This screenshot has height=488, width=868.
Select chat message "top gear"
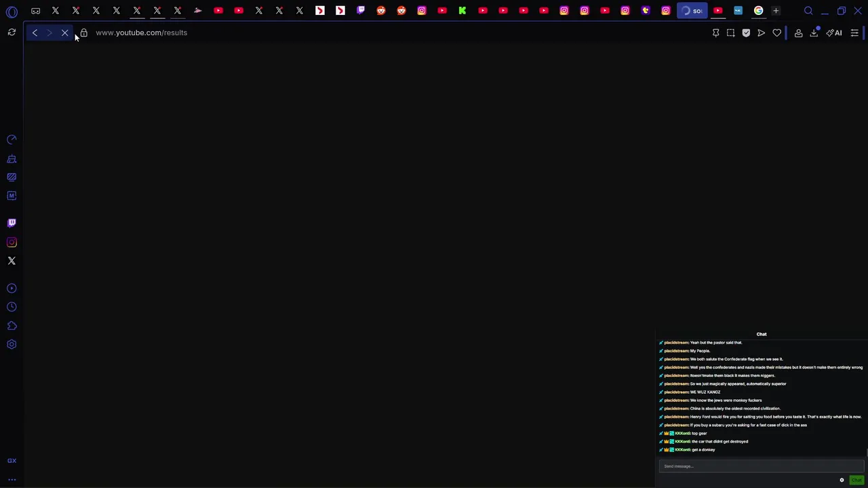[x=699, y=433]
